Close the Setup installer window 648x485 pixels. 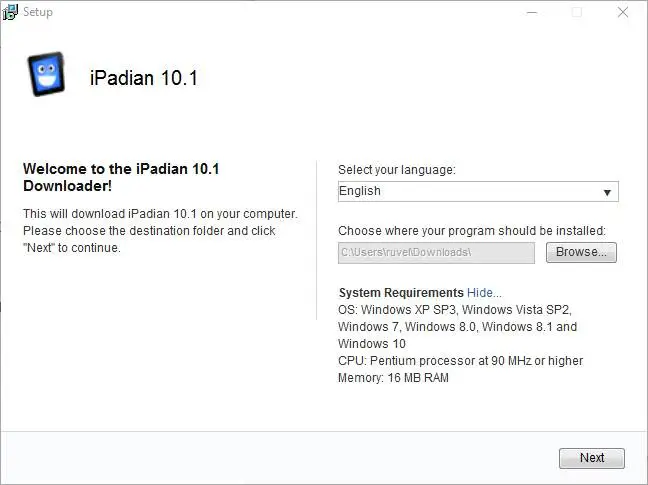[x=622, y=12]
